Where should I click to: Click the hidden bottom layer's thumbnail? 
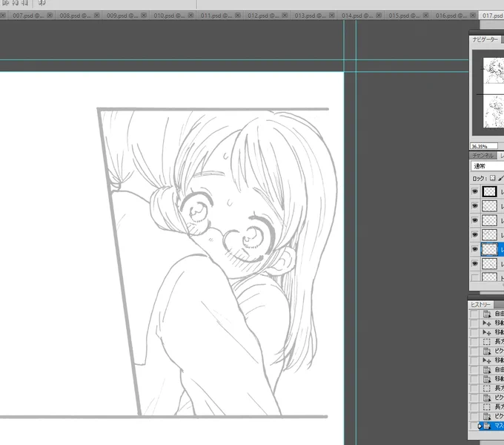tap(489, 277)
